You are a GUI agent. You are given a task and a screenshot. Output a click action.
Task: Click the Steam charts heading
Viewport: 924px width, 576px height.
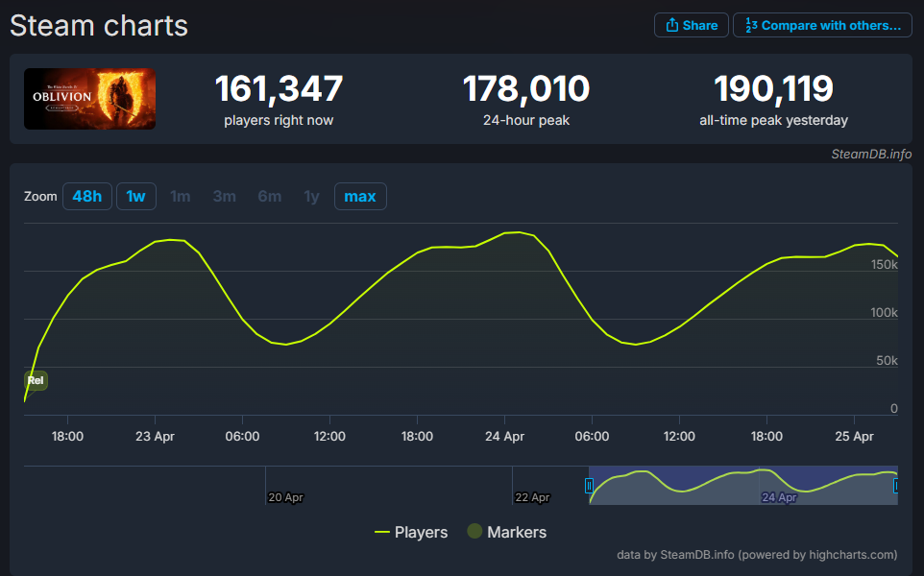coord(99,26)
